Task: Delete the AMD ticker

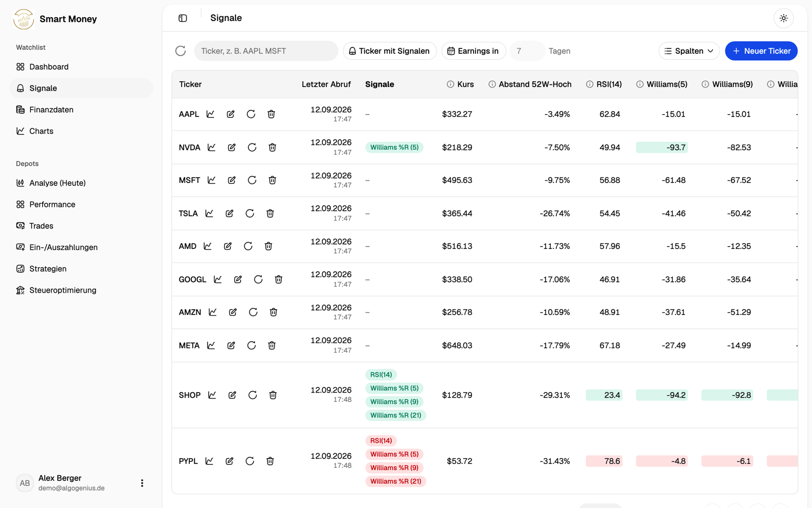Action: (268, 246)
